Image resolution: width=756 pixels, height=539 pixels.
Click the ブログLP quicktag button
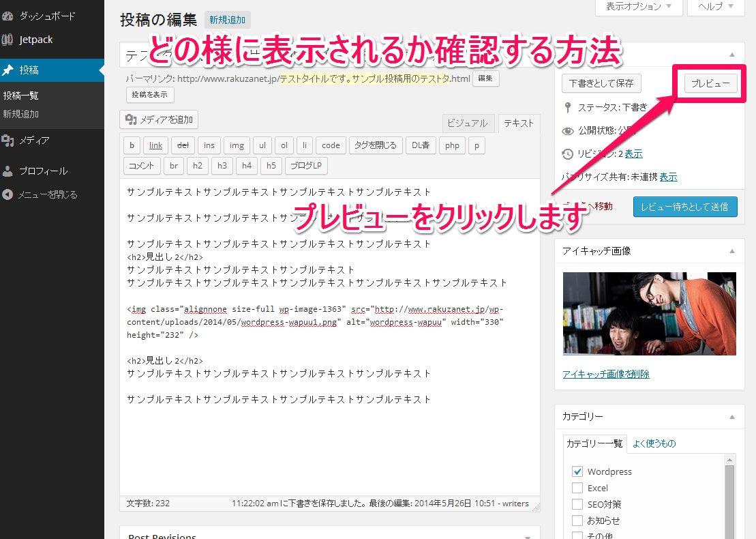306,166
